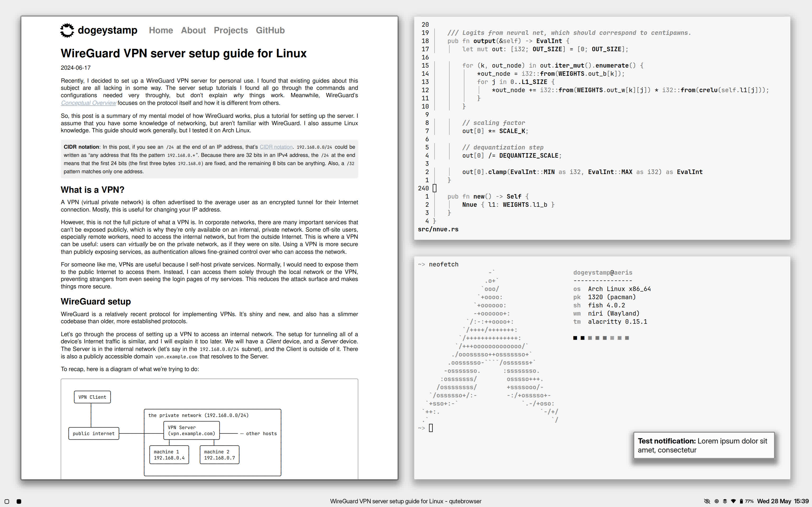
Task: Switch to the empty outlined workspace indicator
Action: point(7,502)
